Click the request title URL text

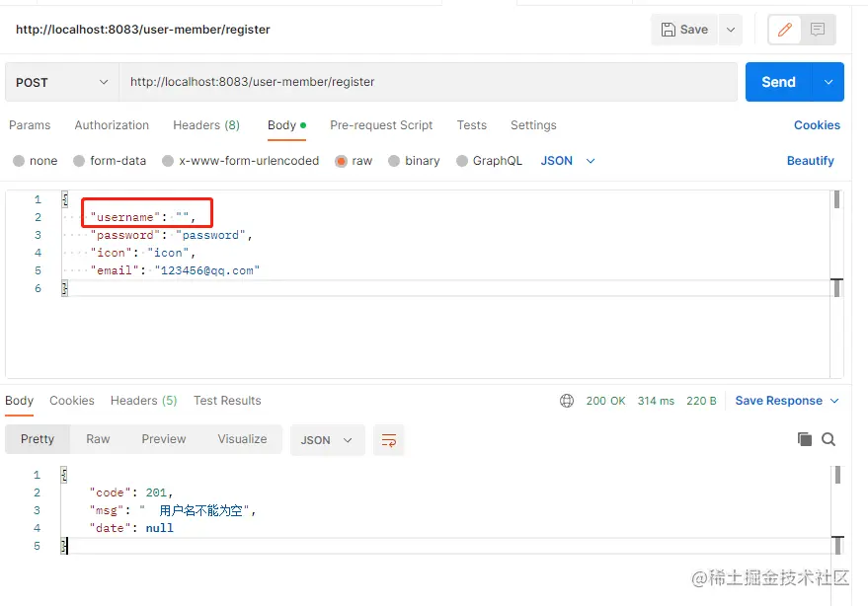pos(143,30)
